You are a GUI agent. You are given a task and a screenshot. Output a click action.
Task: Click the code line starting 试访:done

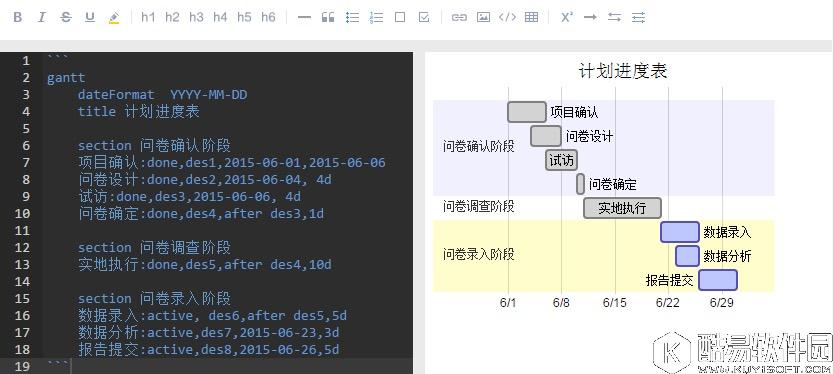click(189, 197)
